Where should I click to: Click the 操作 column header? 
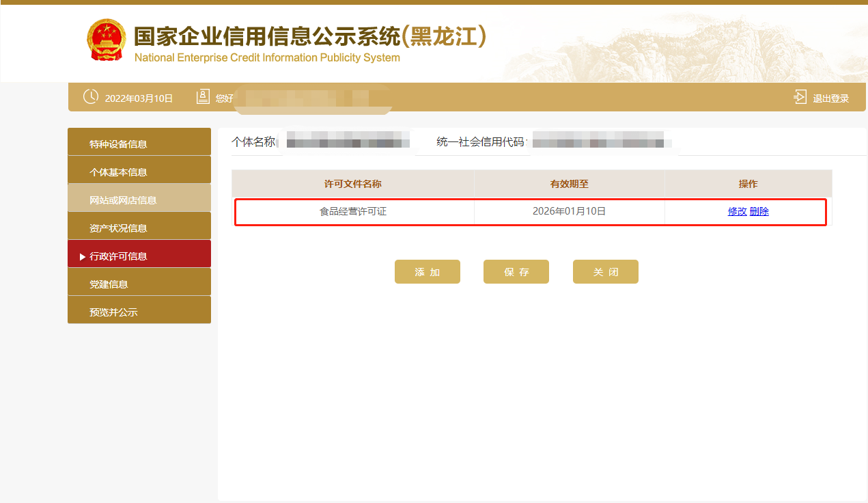748,184
